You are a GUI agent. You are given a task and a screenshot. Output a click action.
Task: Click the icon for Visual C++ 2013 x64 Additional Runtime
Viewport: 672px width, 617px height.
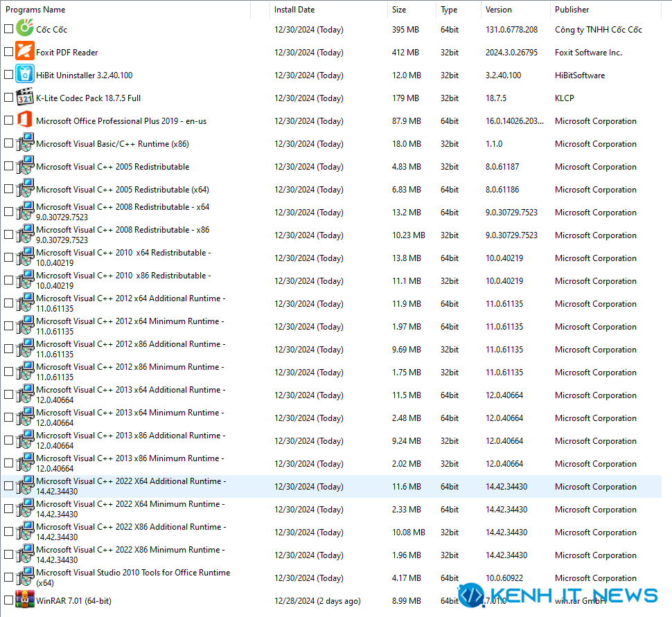click(25, 393)
